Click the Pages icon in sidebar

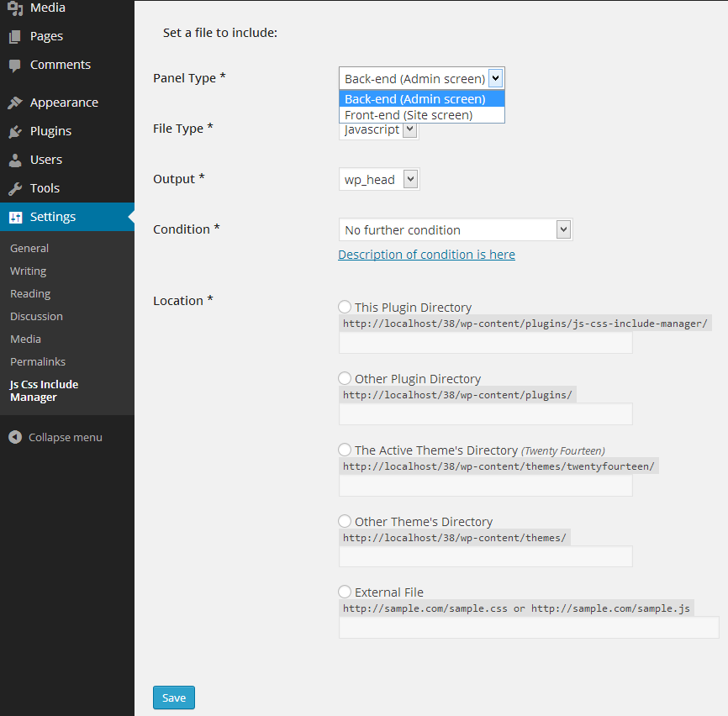tap(15, 37)
